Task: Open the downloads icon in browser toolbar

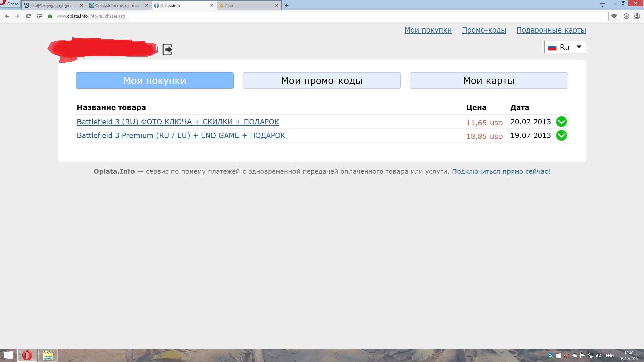Action: click(626, 16)
